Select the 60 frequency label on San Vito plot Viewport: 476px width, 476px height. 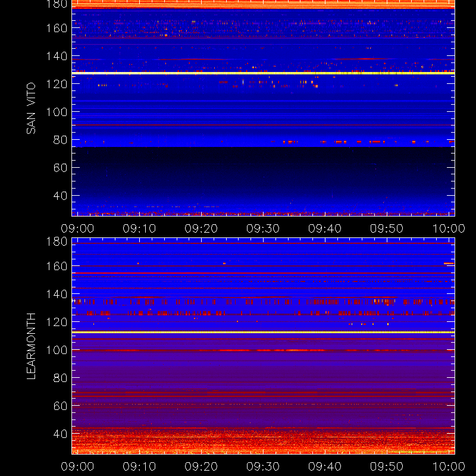coord(60,168)
